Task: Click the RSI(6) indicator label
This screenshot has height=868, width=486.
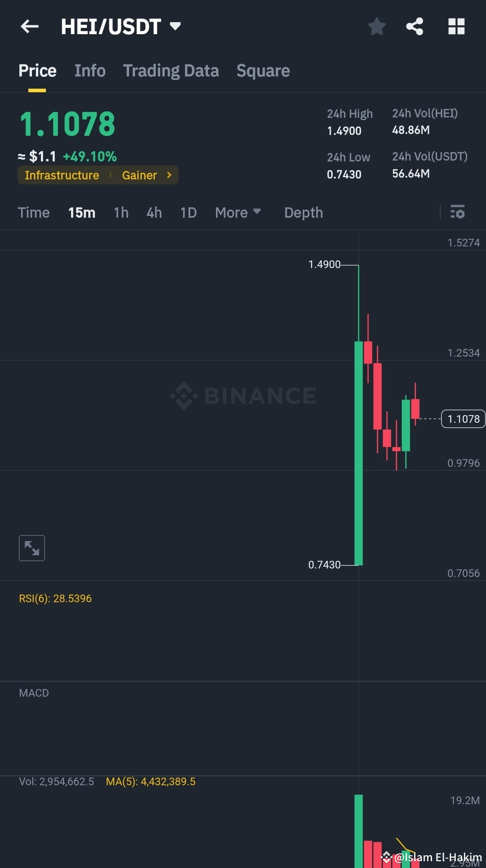Action: point(55,598)
